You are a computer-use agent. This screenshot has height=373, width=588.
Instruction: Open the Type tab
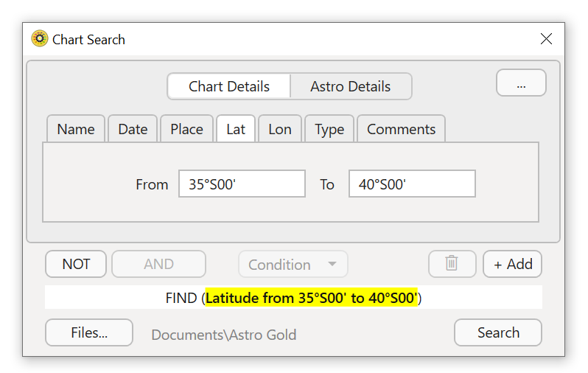click(x=329, y=129)
